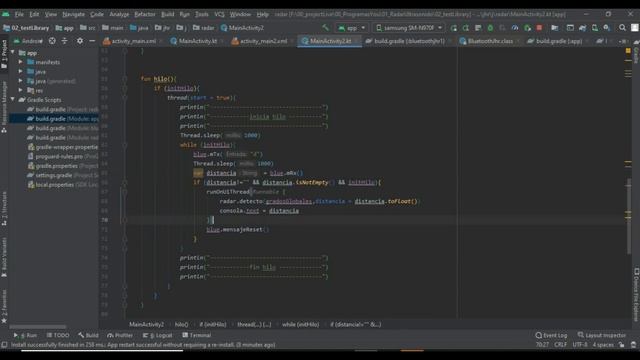Screen dimensions: 640x360
Task: Expand the java (generated) folder
Action: [x=20, y=81]
